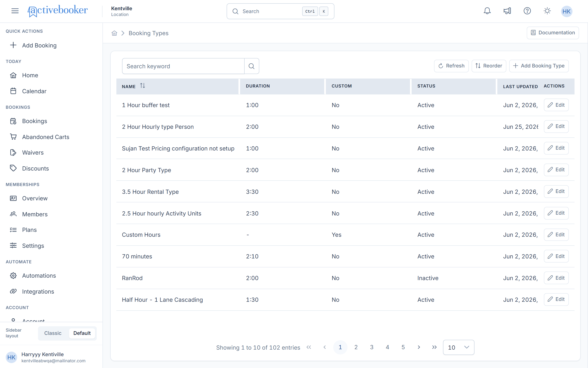Toggle the light/dark theme sun icon
The image size is (588, 368).
coord(547,11)
